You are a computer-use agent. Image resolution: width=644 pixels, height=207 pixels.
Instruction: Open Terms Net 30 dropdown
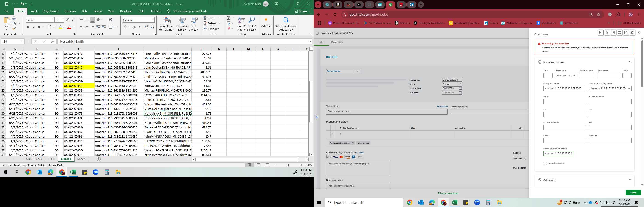[x=459, y=84]
